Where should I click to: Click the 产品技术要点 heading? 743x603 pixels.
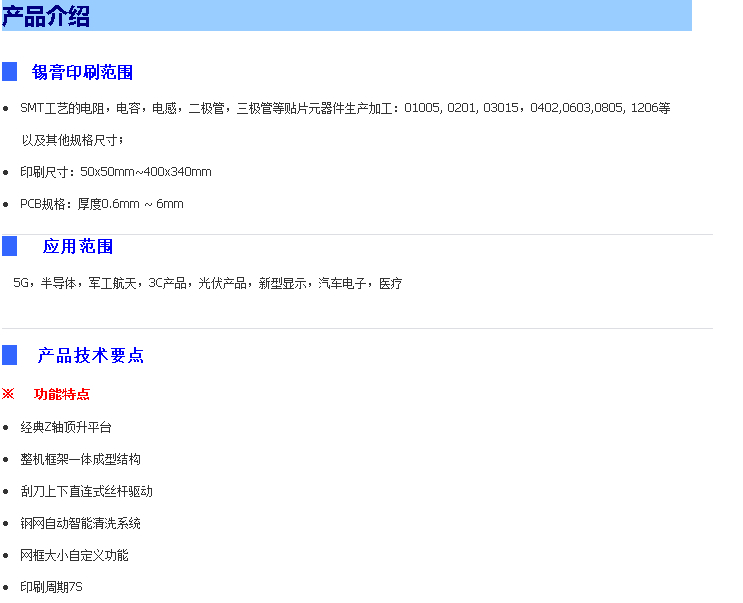click(x=91, y=355)
